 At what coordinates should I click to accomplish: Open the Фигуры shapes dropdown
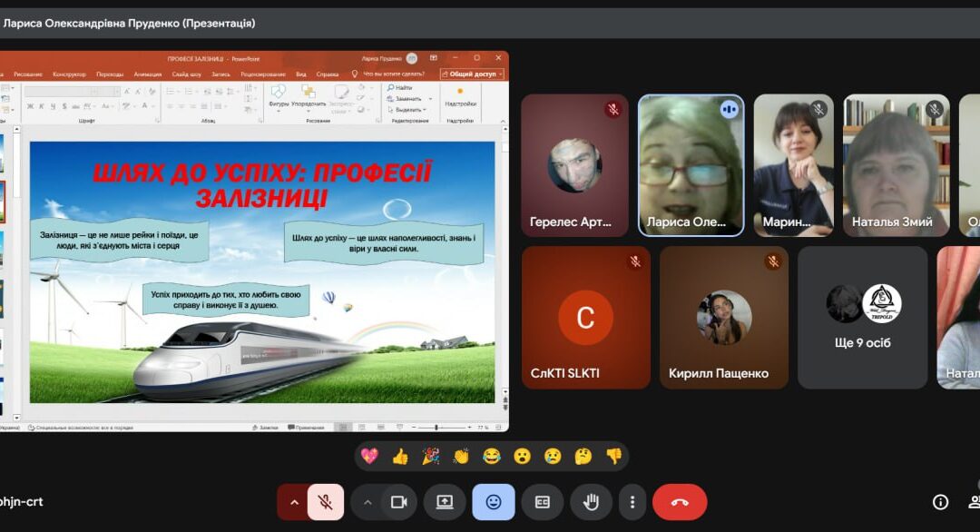coord(279,97)
